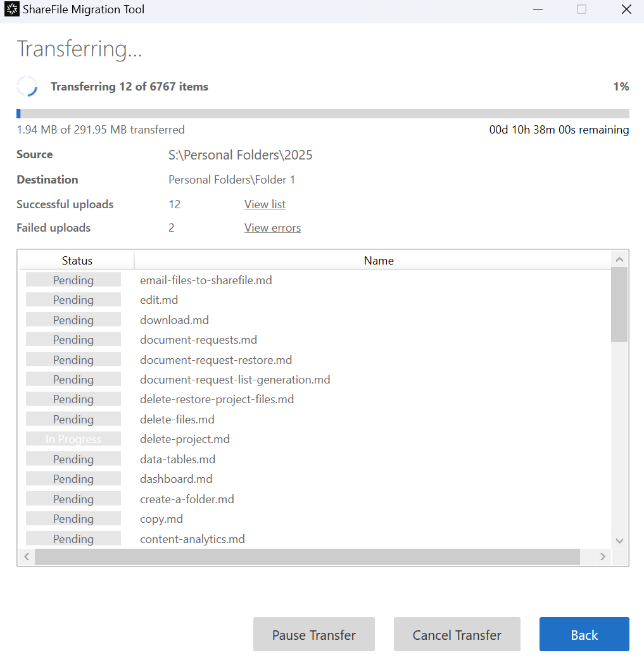Select delete-restore-project-files.md entry
644x662 pixels.
pyautogui.click(x=217, y=399)
